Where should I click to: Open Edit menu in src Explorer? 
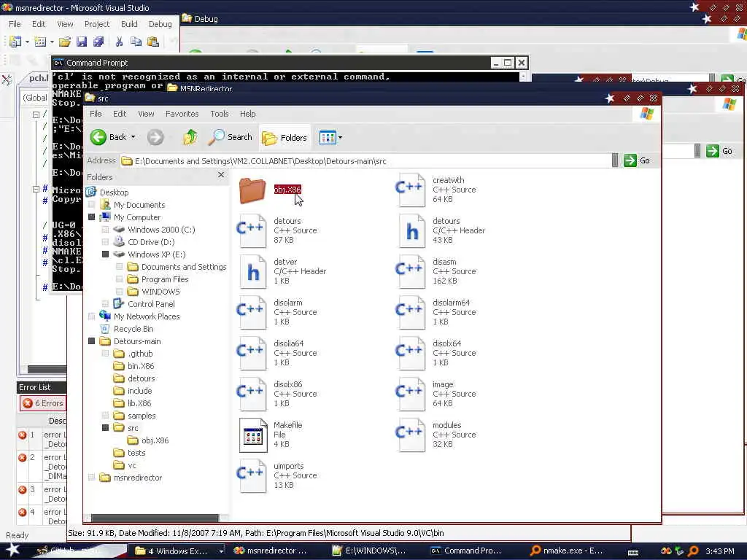[120, 114]
